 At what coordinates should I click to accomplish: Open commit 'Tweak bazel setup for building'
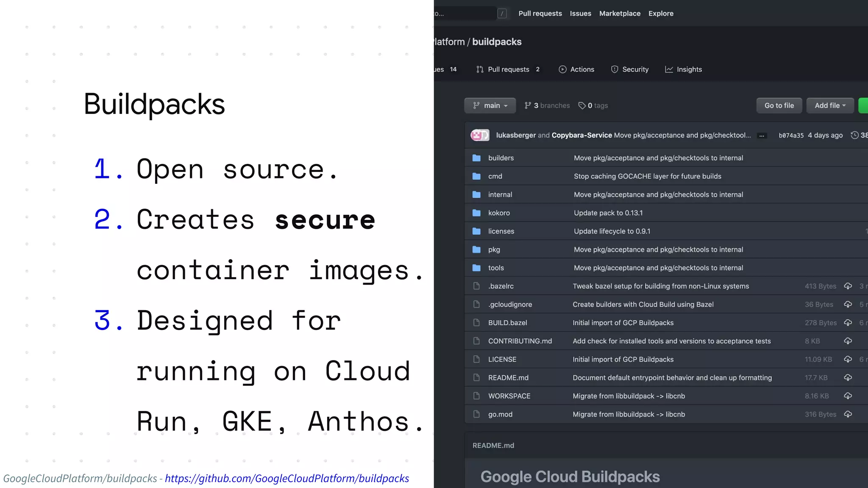click(x=661, y=286)
